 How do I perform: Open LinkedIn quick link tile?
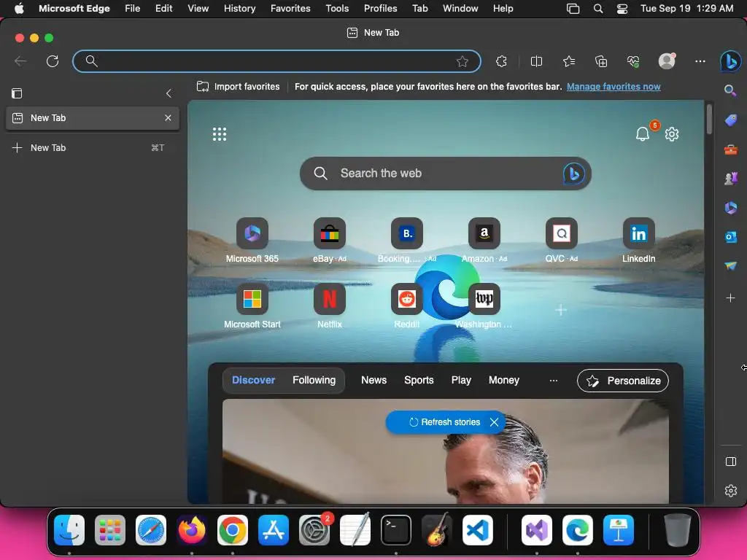click(x=639, y=241)
